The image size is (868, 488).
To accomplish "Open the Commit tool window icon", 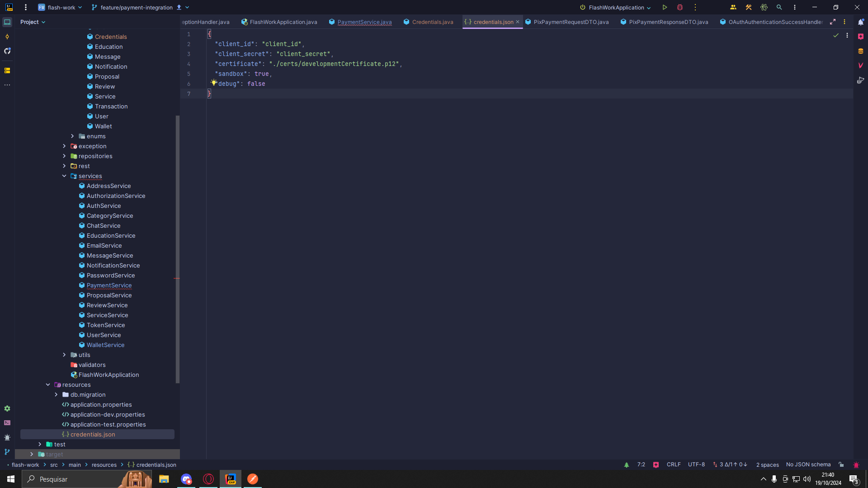I will pos(7,37).
